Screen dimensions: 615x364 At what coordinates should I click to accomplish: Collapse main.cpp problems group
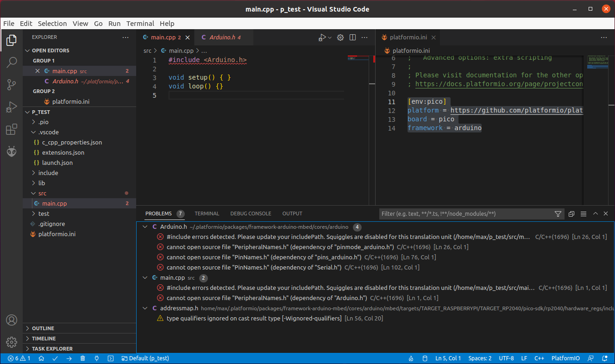pyautogui.click(x=145, y=278)
